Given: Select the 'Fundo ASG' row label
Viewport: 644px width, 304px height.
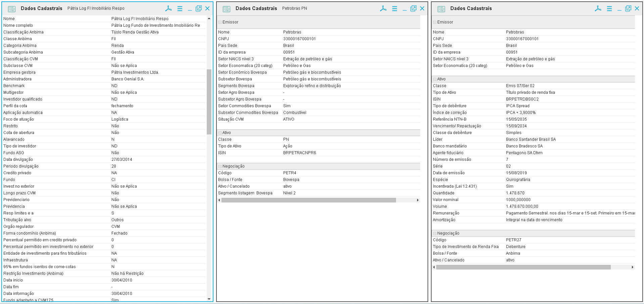Looking at the screenshot, I should pyautogui.click(x=14, y=153).
